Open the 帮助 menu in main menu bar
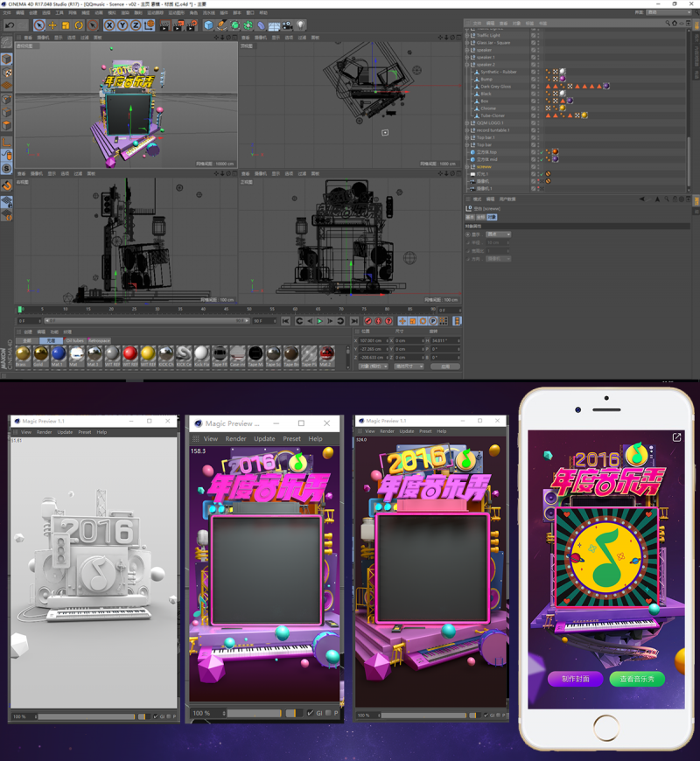The image size is (700, 761). point(263,12)
